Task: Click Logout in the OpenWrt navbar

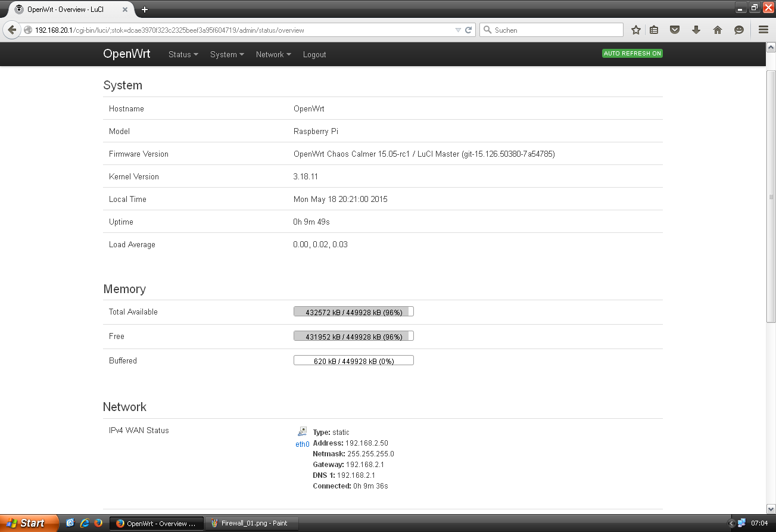Action: pyautogui.click(x=314, y=54)
